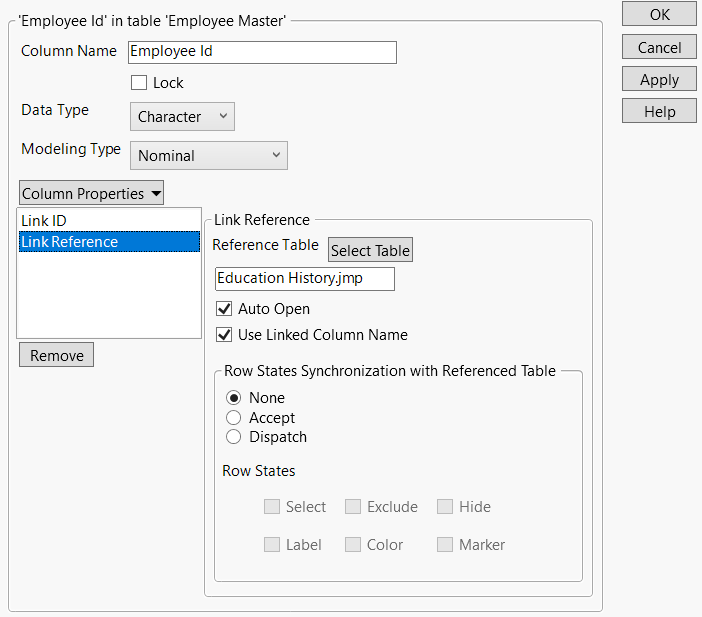Uncheck Use Linked Column Name

224,335
